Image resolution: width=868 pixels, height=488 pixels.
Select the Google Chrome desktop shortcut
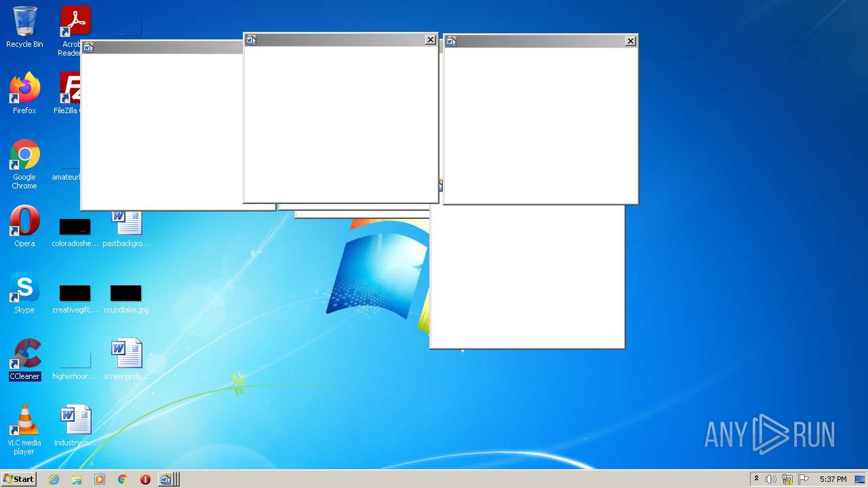coord(24,164)
